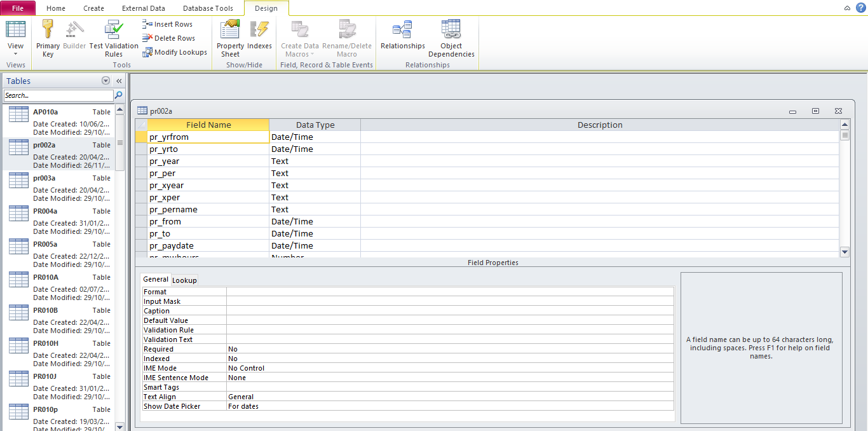Open the Relationships window
The image size is (868, 431).
(402, 31)
